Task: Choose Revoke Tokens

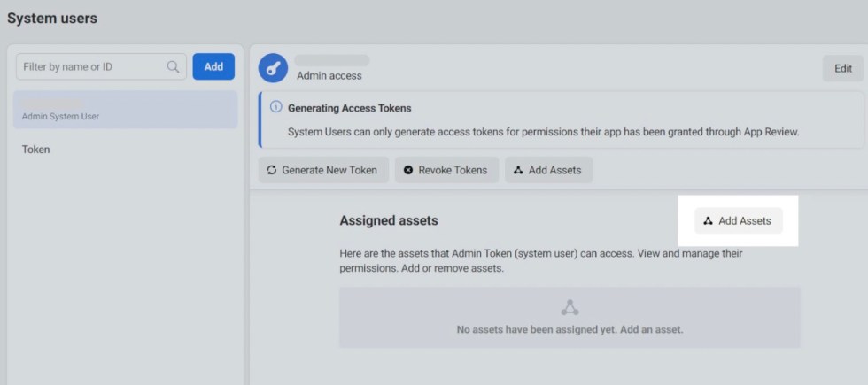Action: point(446,170)
